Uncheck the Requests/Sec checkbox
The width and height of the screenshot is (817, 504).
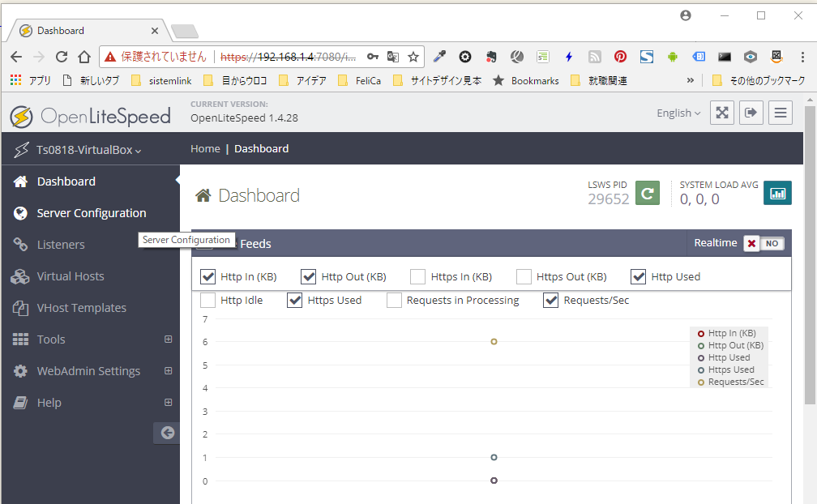click(x=551, y=300)
